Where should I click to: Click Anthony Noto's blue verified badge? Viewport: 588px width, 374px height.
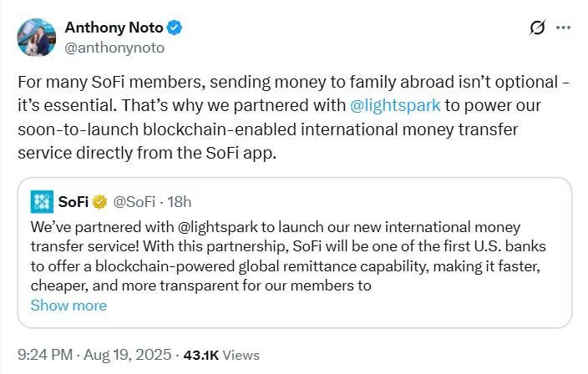point(174,28)
